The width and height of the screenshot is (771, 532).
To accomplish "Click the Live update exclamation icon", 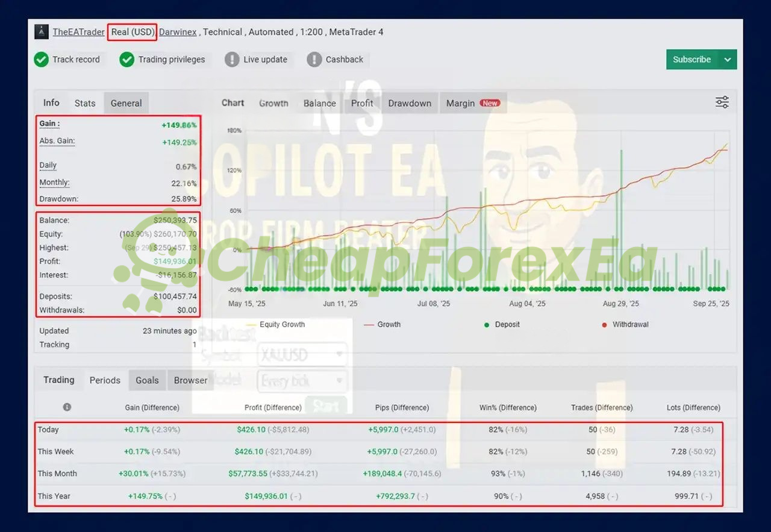I will coord(232,59).
